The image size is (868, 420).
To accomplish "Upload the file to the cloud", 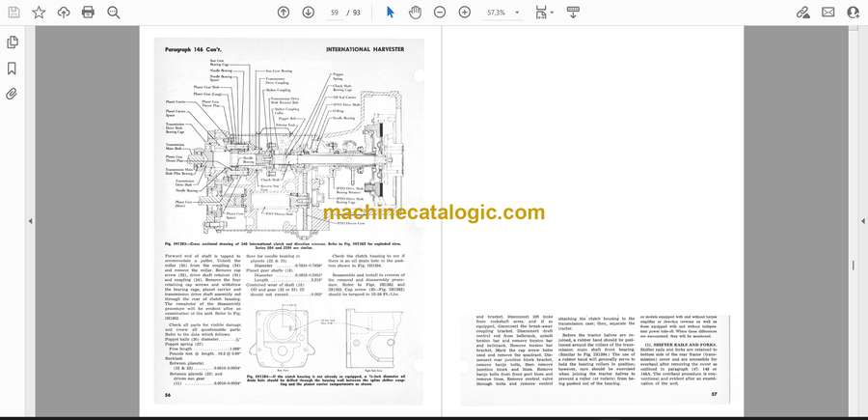I will [x=64, y=13].
